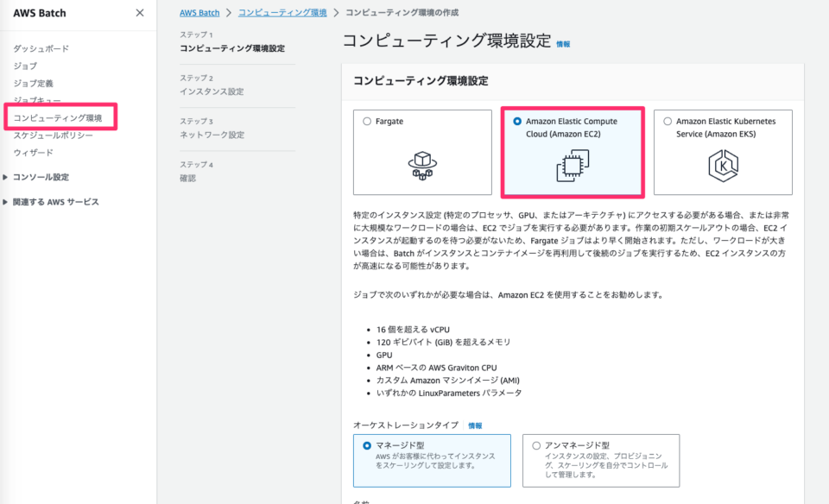Viewport: 829px width, 504px height.
Task: Open 情報 link next to オーケストレーションタイプ
Action: click(x=475, y=425)
